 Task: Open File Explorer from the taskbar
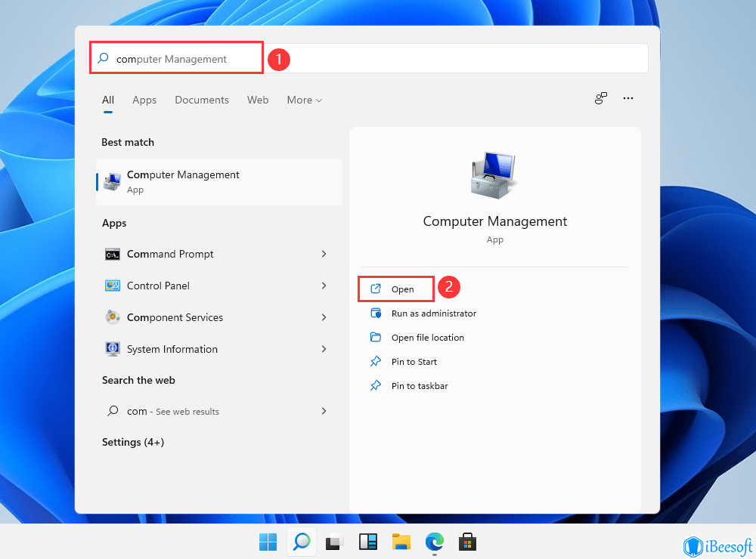(x=401, y=542)
